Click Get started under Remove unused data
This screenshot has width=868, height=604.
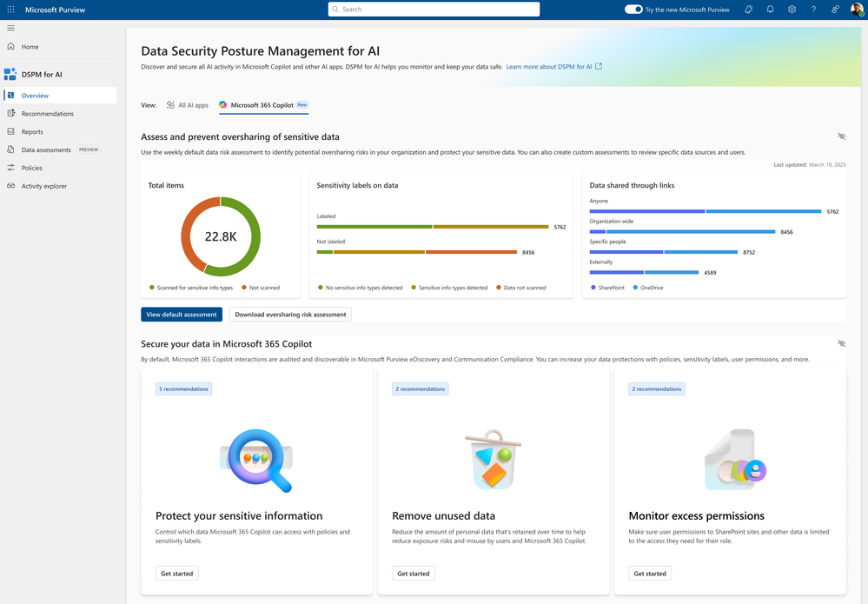coord(414,574)
